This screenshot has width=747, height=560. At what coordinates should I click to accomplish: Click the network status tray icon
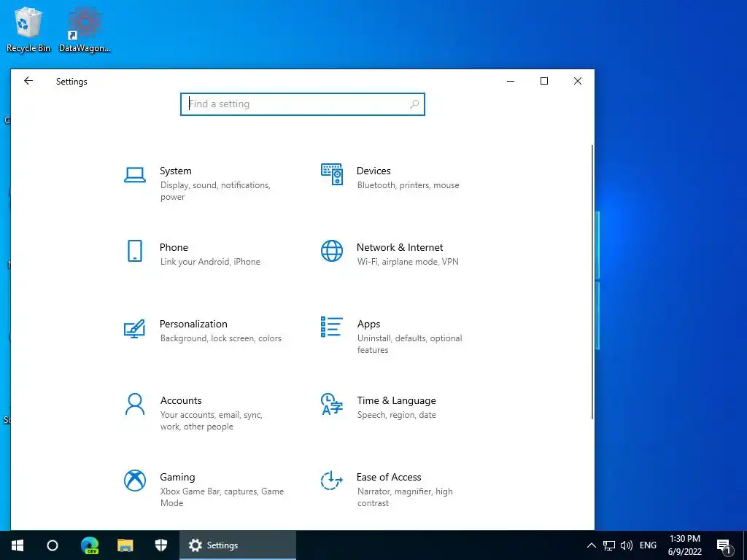click(609, 545)
